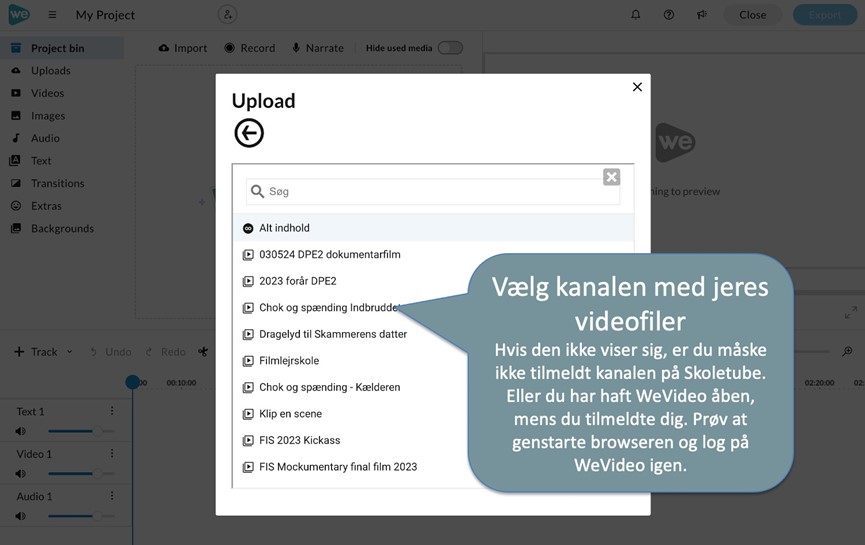Click the plus Track button
The width and height of the screenshot is (865, 545).
coord(35,351)
